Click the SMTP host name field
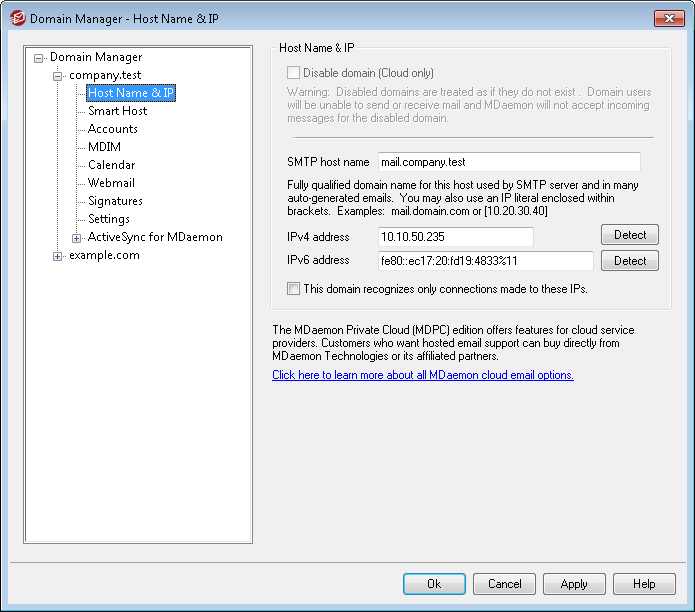The image size is (695, 612). tap(509, 162)
